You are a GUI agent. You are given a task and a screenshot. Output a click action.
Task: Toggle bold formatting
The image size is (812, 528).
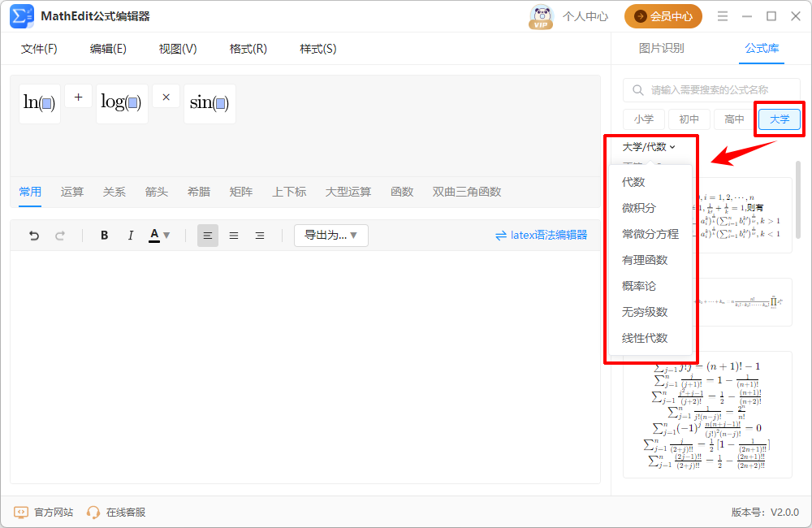pos(104,236)
